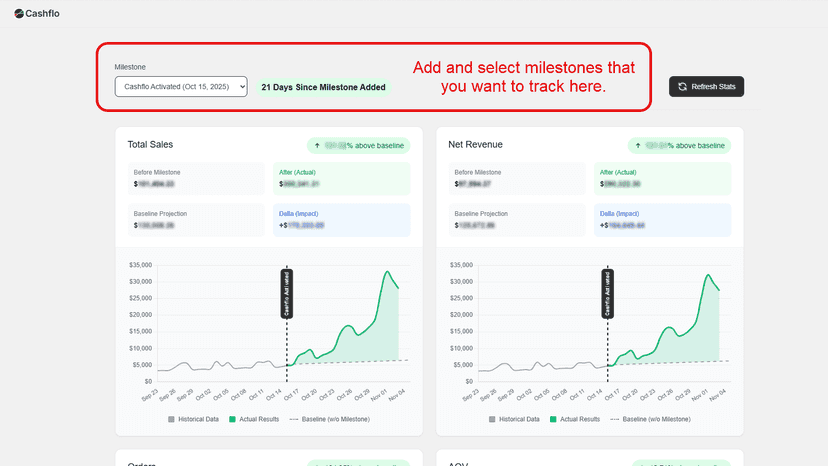Image resolution: width=828 pixels, height=466 pixels.
Task: Click the Cashflo brand name text
Action: (42, 14)
